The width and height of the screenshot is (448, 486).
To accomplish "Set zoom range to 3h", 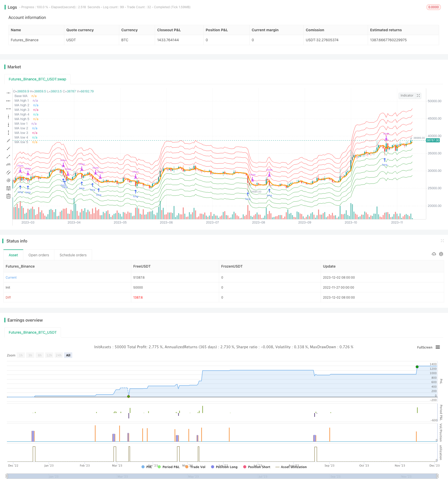I will click(30, 355).
